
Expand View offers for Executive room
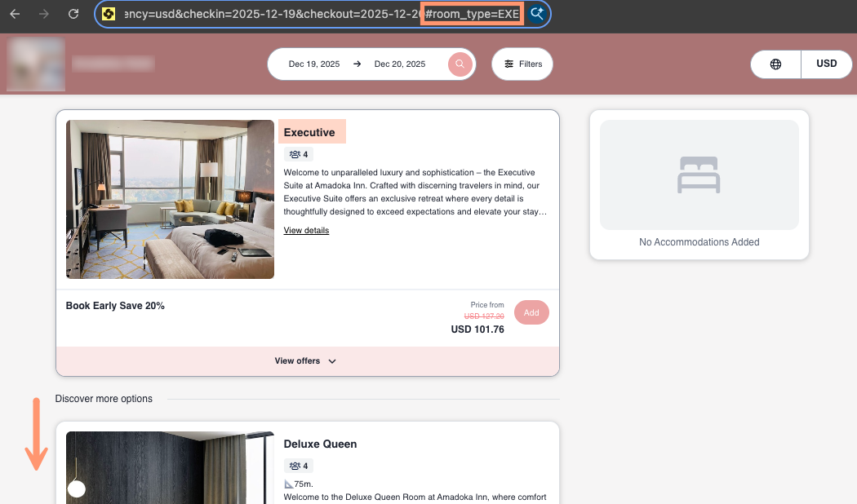(307, 361)
